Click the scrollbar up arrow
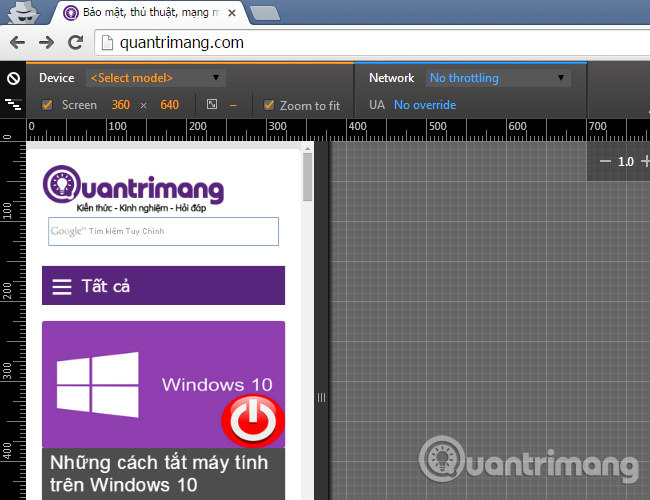 307,149
